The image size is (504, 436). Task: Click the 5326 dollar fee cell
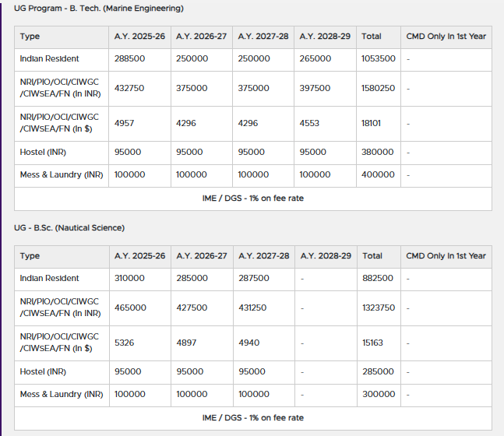click(x=125, y=343)
